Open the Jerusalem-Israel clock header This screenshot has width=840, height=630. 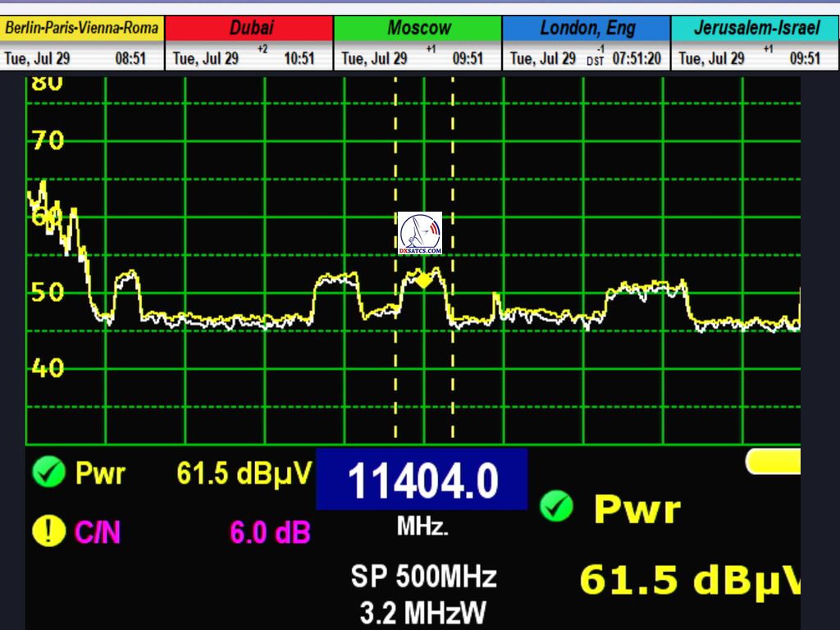[756, 28]
